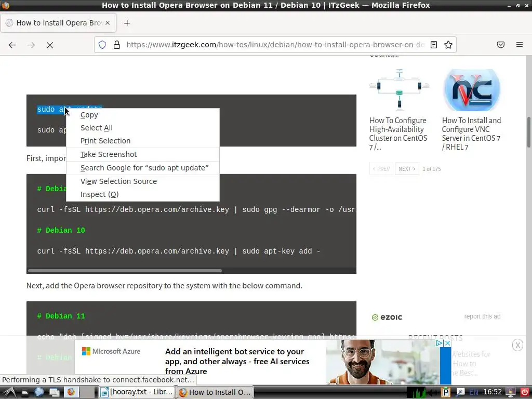Screen dimensions: 532x399
Task: Choose Inspect (Q) from context menu
Action: click(142, 194)
